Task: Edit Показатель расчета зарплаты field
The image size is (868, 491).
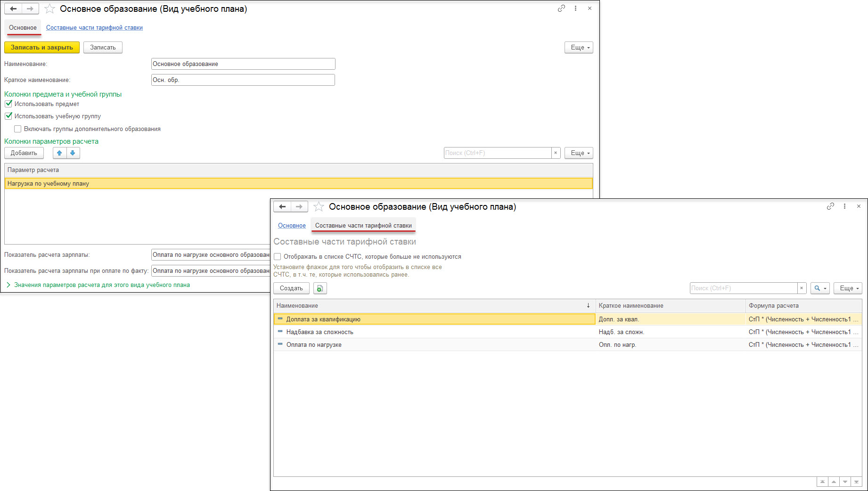Action: click(x=211, y=254)
